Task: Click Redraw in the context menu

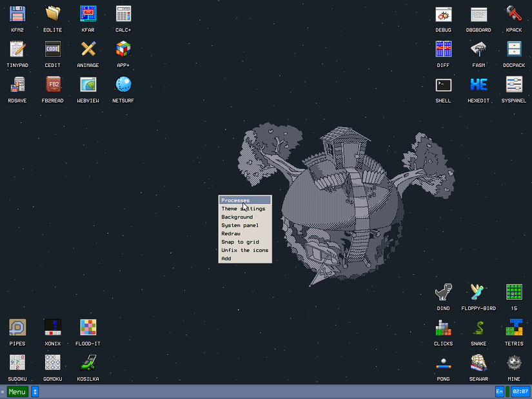Action: tap(230, 233)
